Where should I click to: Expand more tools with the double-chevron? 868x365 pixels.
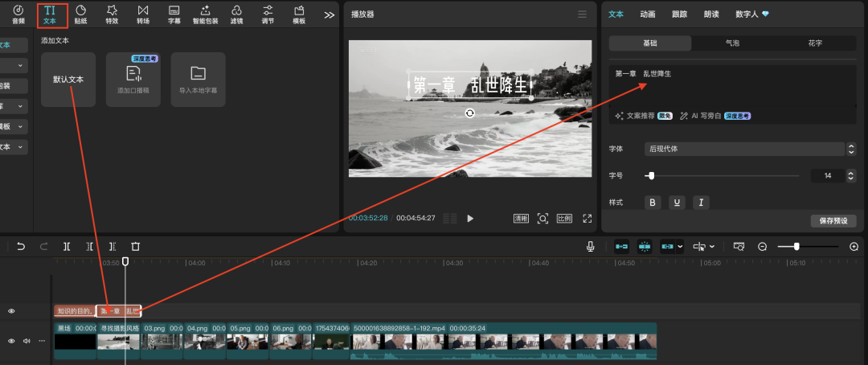coord(329,14)
